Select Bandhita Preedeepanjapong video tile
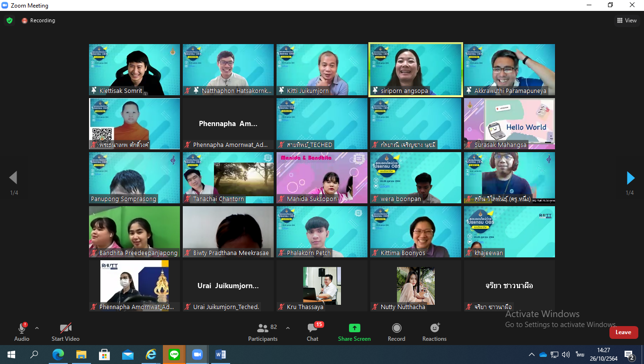The width and height of the screenshot is (644, 364). 134,232
